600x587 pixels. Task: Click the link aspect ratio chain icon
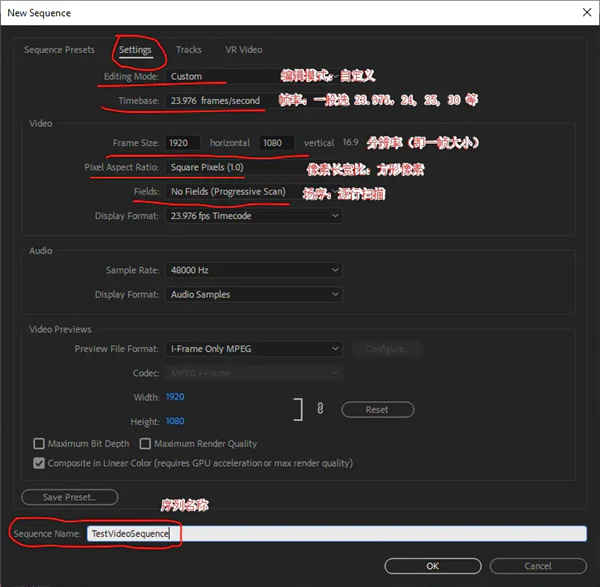[320, 408]
